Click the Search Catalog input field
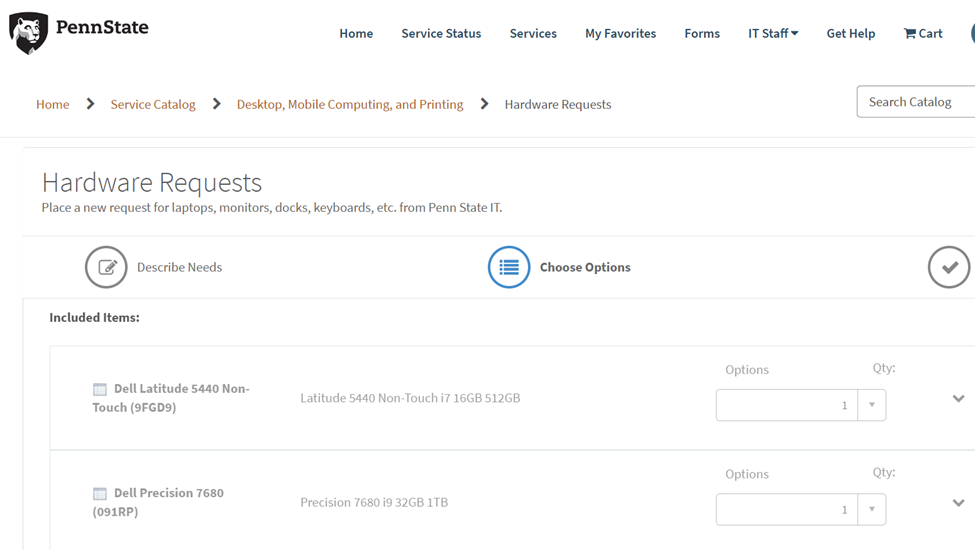Viewport: 975px width, 550px height. coord(915,102)
